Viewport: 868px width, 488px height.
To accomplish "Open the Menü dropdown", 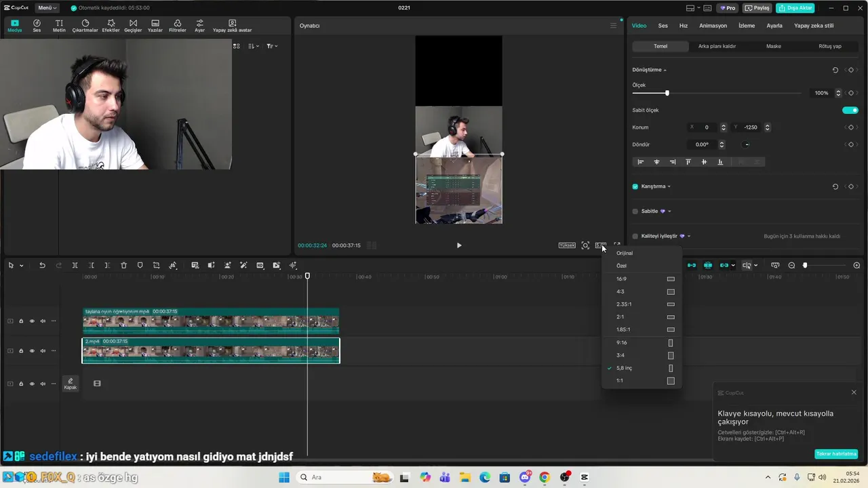I will tap(47, 8).
